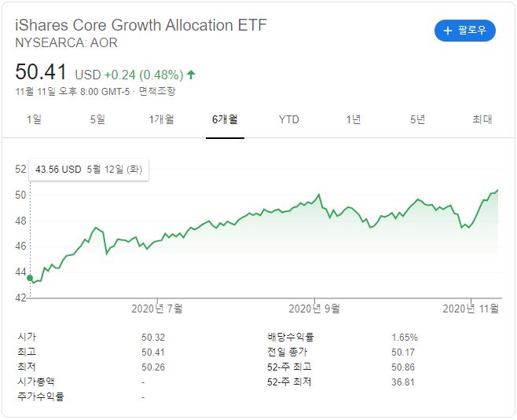Click the 2020년 9월 axis label
Image resolution: width=517 pixels, height=420 pixels.
pos(314,309)
